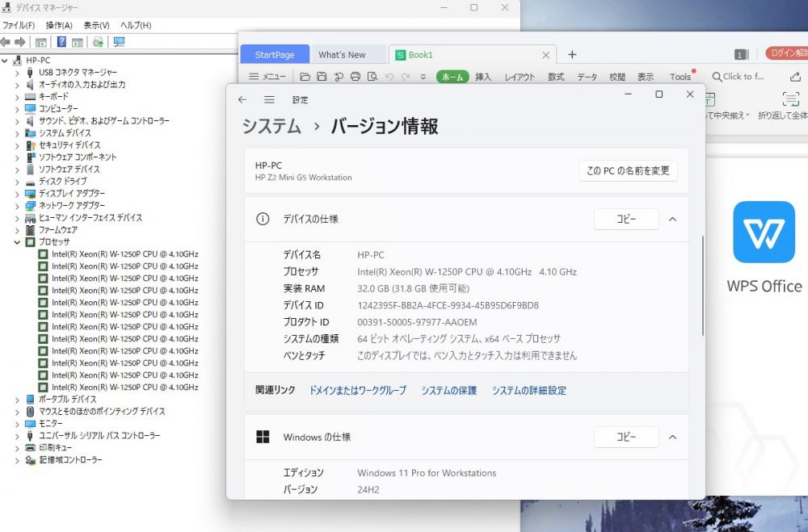808x532 pixels.
Task: Open the 挿入 ribbon tab in WPS
Action: pos(483,77)
